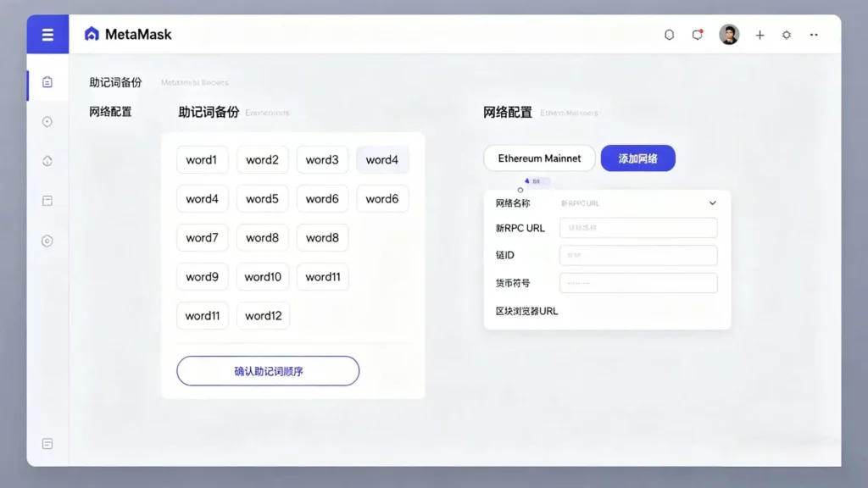The height and width of the screenshot is (488, 868).
Task: Select the word2 chip
Action: [263, 160]
